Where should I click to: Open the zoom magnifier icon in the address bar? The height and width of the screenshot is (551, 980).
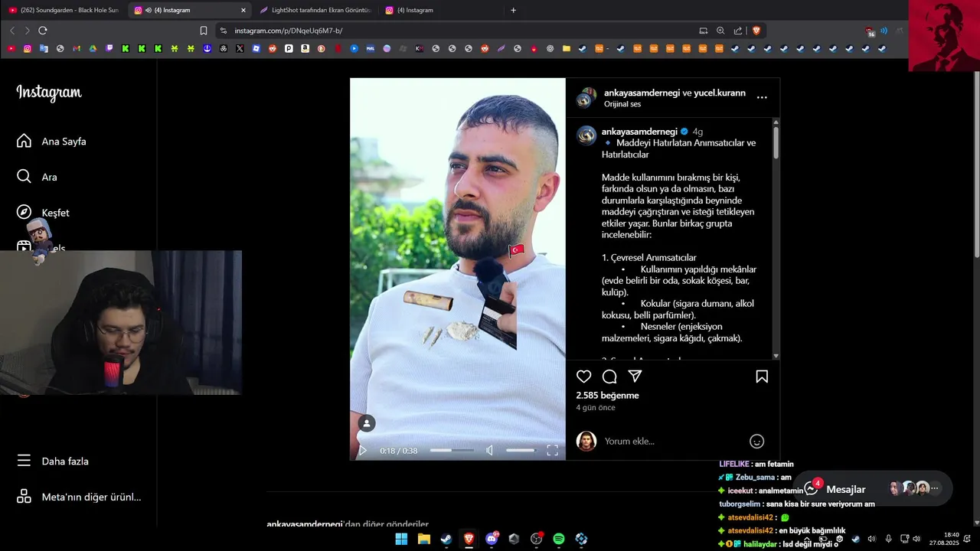[x=720, y=31]
